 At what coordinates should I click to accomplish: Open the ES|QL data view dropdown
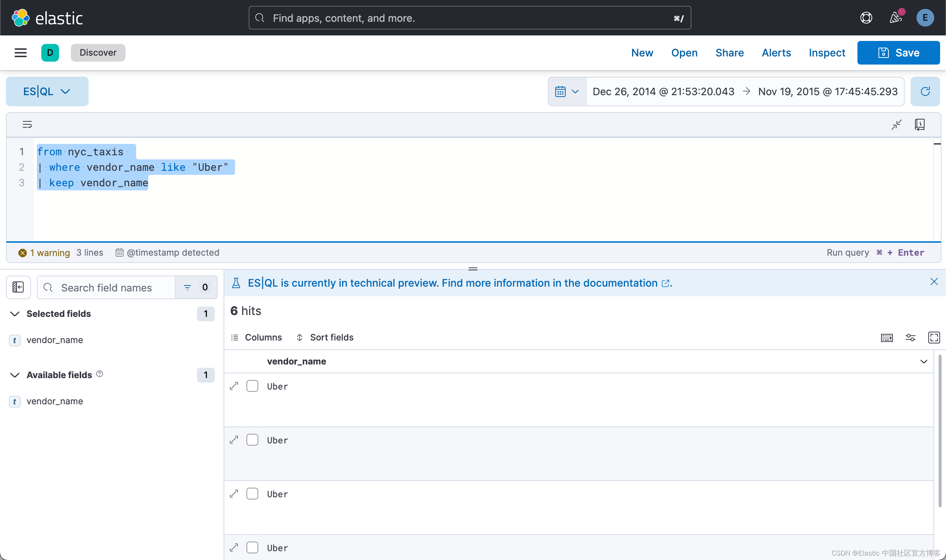tap(47, 91)
